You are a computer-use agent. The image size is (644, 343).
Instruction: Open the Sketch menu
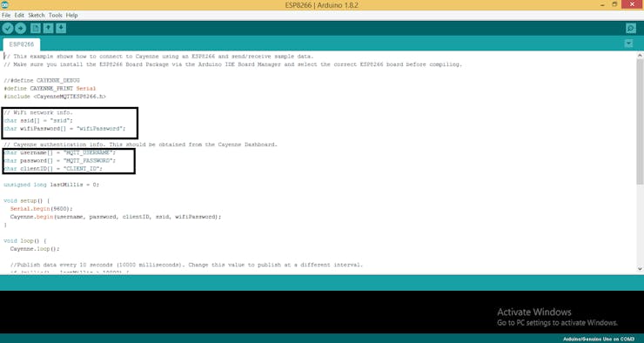[x=37, y=15]
